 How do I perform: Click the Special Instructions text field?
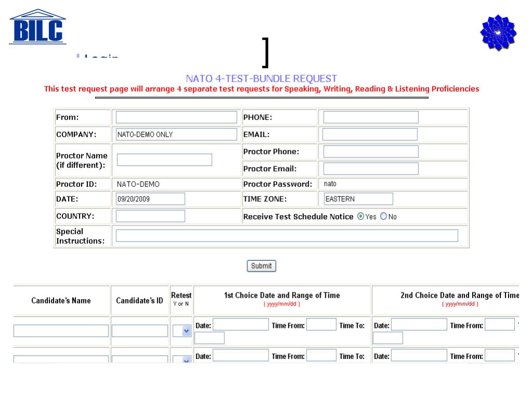(x=287, y=235)
